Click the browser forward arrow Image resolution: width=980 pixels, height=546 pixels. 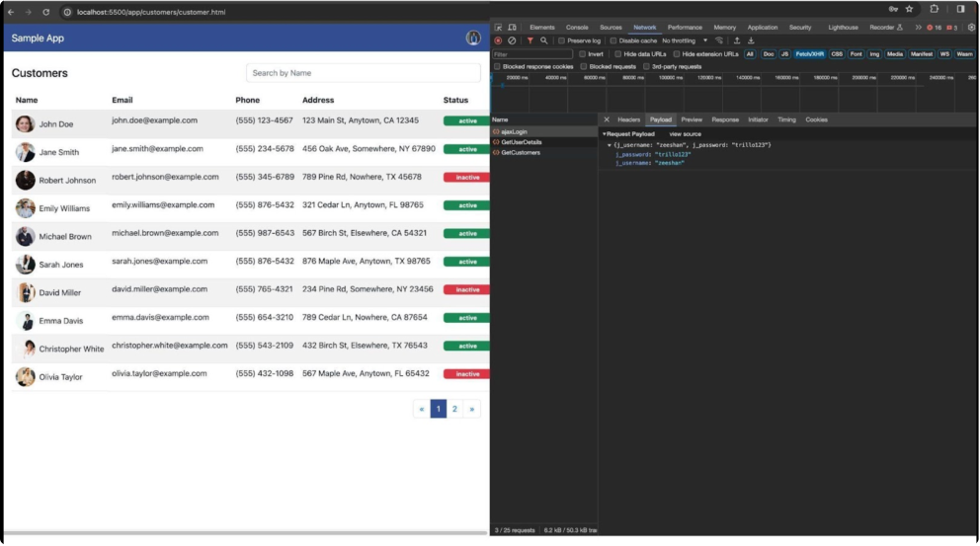pos(28,12)
